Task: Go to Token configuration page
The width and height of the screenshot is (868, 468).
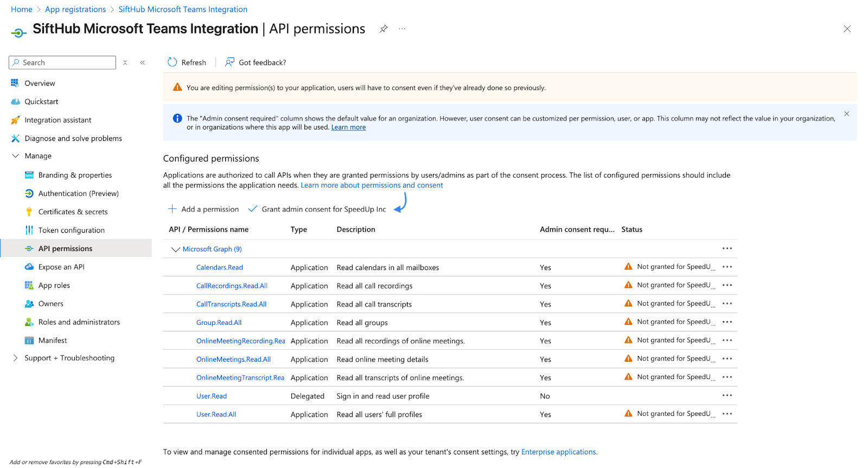Action: point(71,230)
